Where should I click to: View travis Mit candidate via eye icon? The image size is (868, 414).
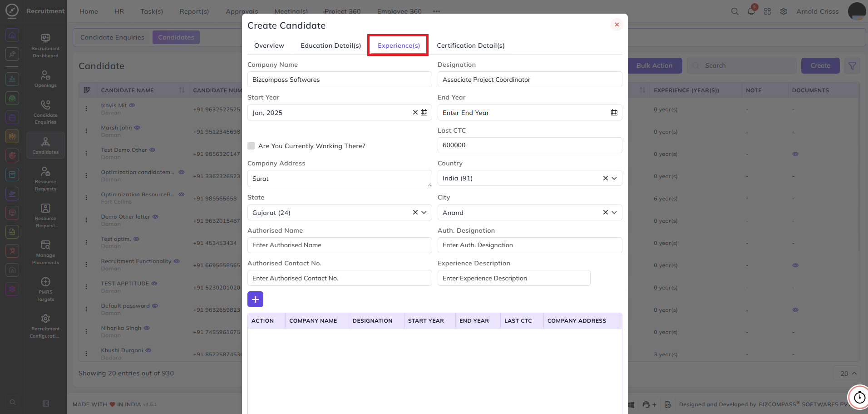[132, 105]
